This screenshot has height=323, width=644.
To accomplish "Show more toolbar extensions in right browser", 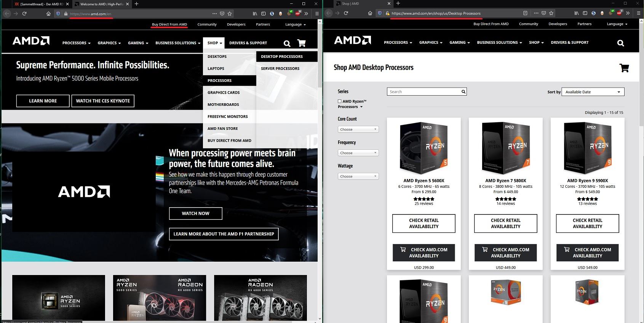I will (x=628, y=13).
